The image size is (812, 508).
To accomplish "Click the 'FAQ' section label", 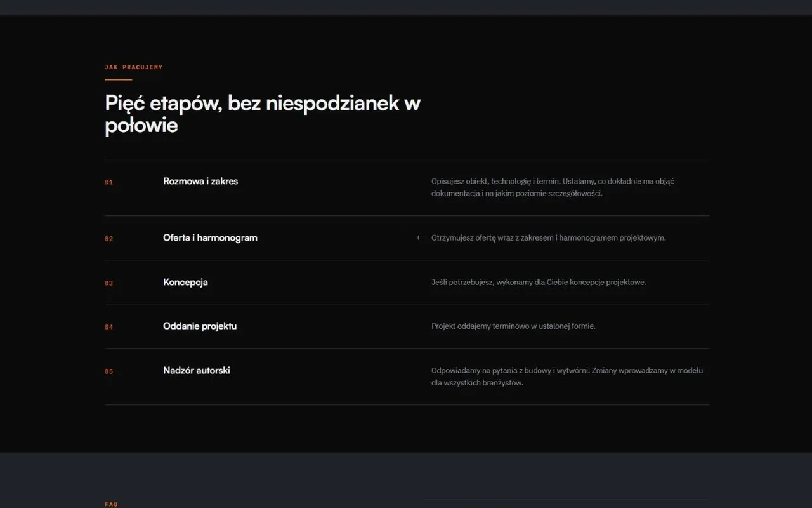I will click(111, 504).
